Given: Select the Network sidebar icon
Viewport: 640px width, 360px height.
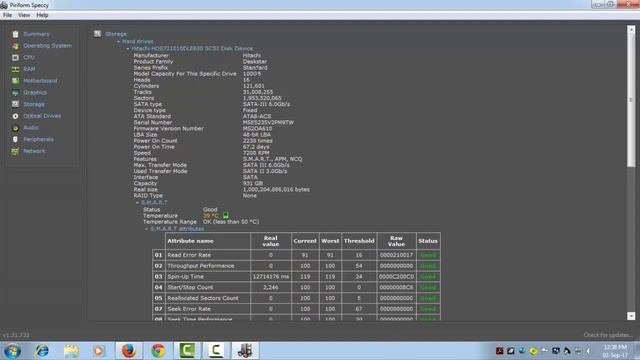Looking at the screenshot, I should point(15,151).
